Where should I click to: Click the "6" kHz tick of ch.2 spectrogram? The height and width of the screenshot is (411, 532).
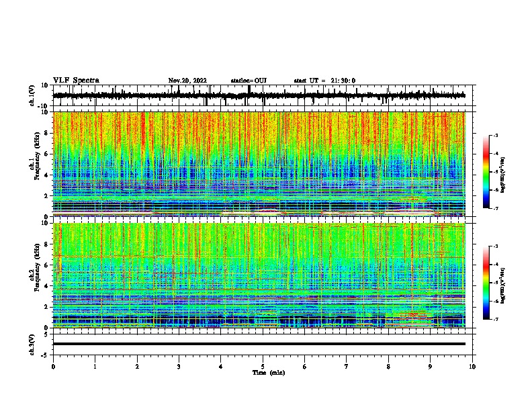point(46,265)
